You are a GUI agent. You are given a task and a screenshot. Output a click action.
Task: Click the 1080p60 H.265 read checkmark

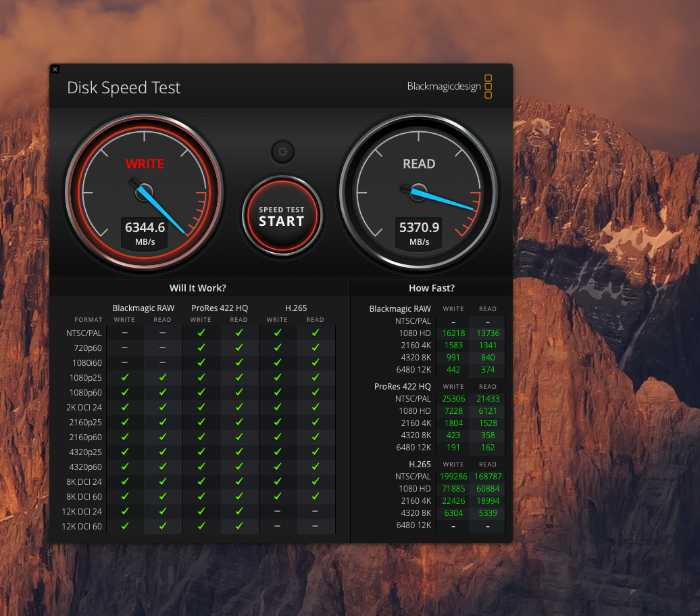315,392
